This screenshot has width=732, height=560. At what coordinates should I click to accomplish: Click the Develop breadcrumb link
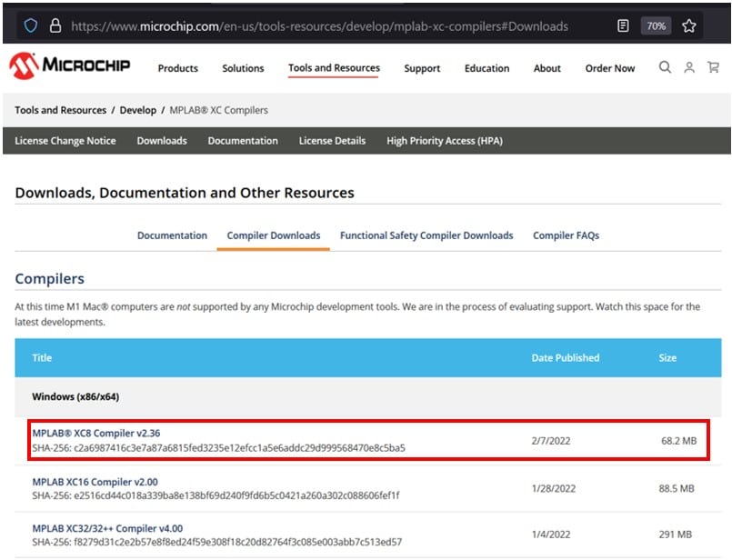138,110
